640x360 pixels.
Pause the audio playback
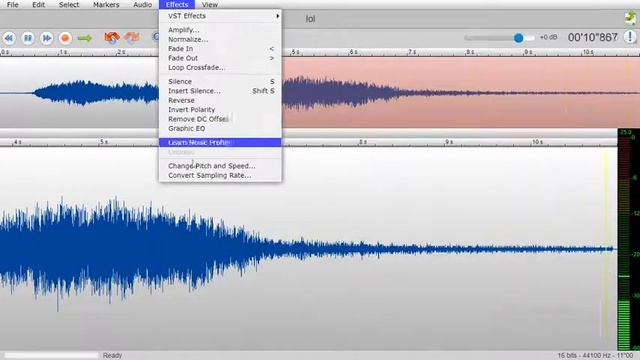pyautogui.click(x=28, y=38)
